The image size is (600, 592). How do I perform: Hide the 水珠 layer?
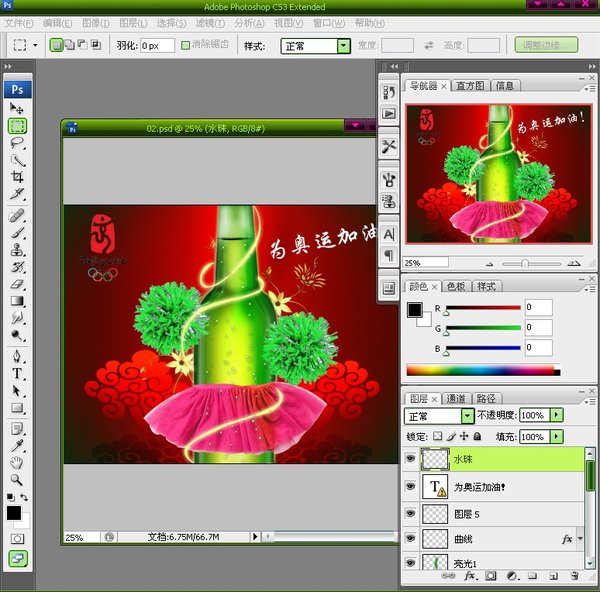(x=410, y=459)
